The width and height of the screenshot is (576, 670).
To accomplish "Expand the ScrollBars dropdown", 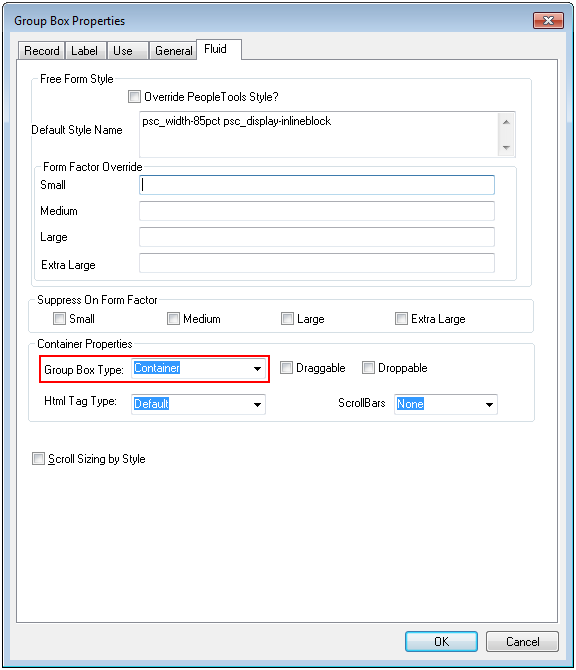I will pos(489,405).
